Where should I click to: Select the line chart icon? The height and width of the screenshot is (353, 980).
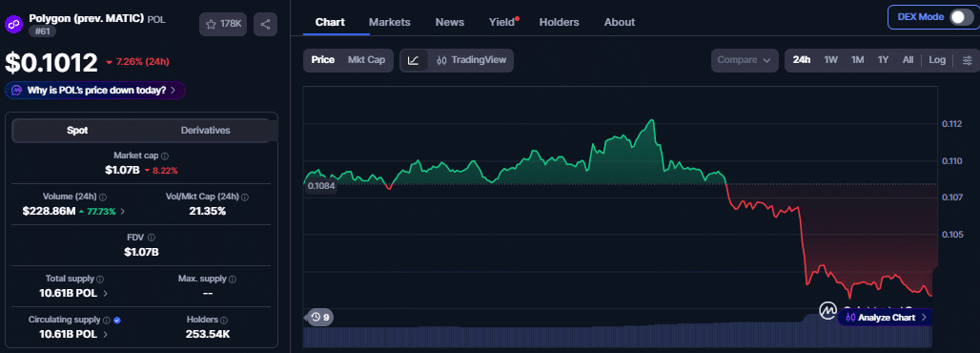[x=414, y=60]
